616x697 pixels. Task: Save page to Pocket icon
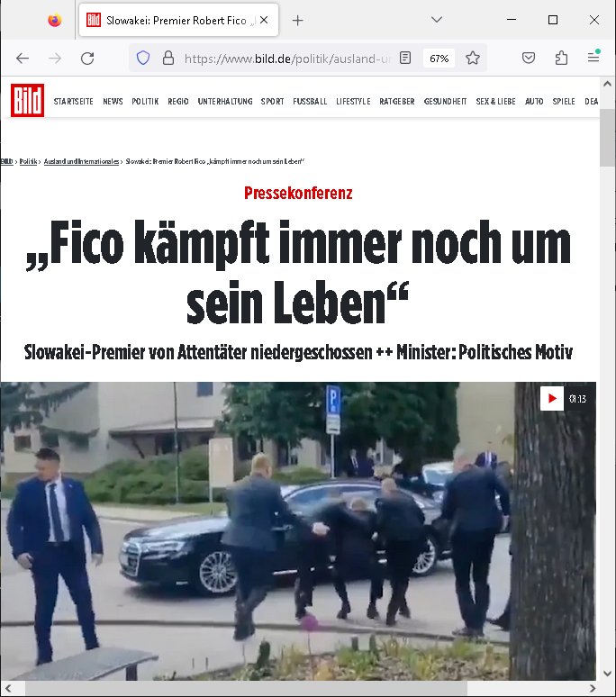(528, 58)
